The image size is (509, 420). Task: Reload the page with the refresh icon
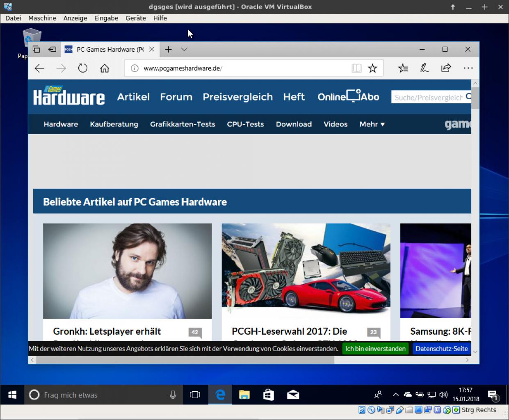83,68
